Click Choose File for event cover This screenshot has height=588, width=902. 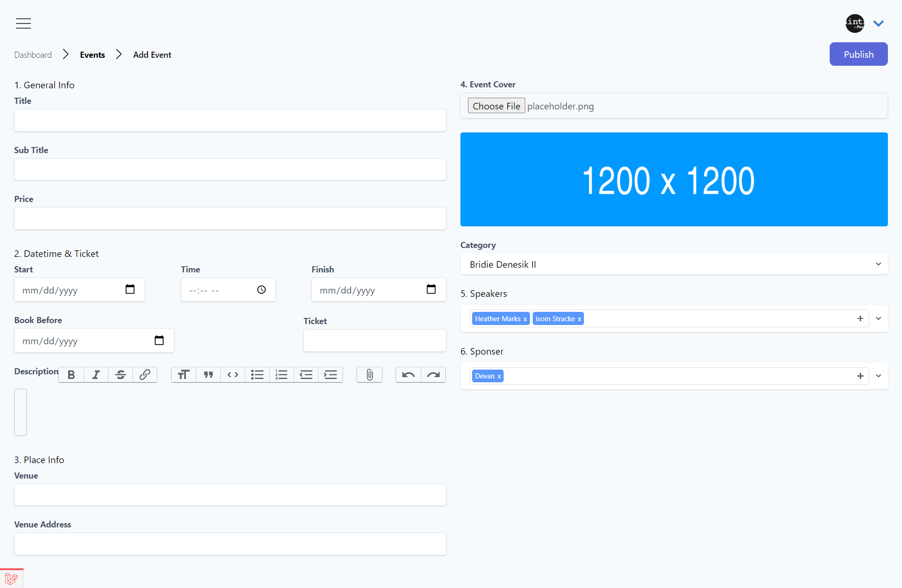click(496, 106)
